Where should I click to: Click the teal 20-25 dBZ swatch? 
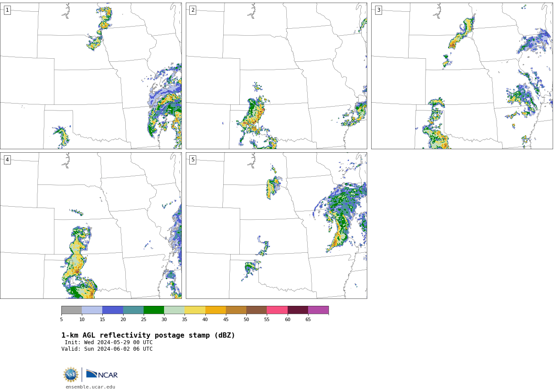(x=133, y=310)
